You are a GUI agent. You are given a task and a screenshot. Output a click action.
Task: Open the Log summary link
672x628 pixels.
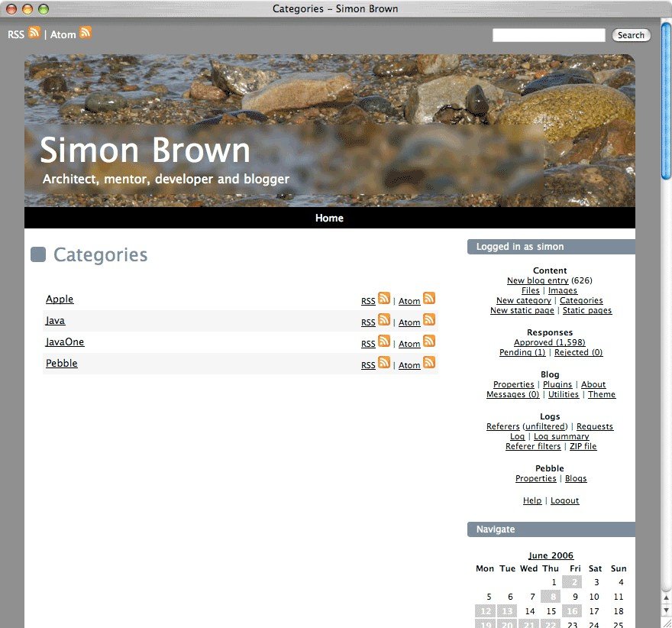561,436
